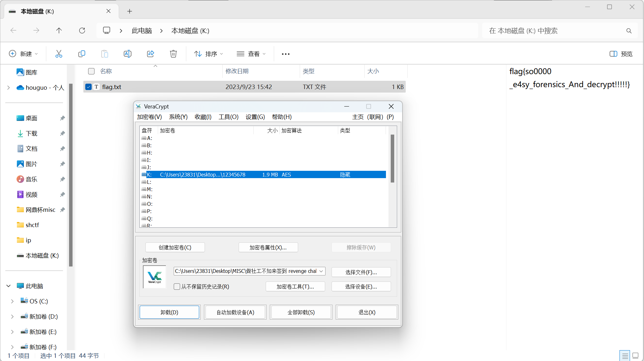The image size is (644, 361).
Task: Click 自动加载设备(A) button
Action: tap(235, 312)
